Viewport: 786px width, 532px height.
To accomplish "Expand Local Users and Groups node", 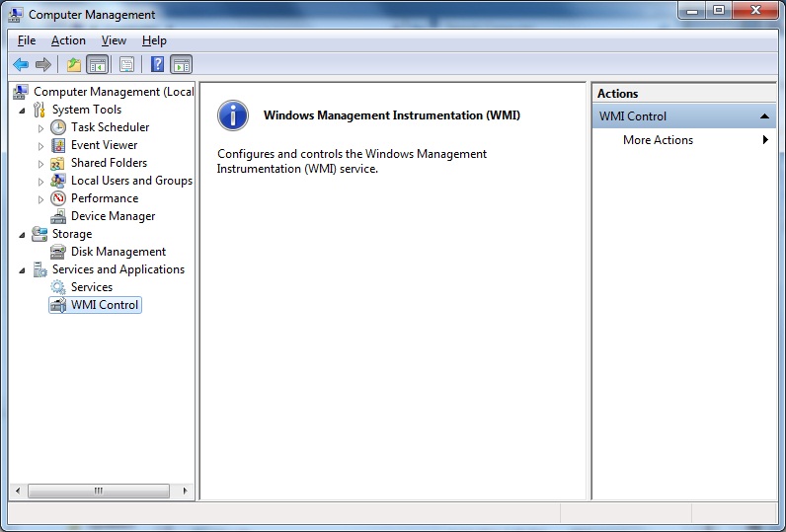I will pyautogui.click(x=40, y=182).
